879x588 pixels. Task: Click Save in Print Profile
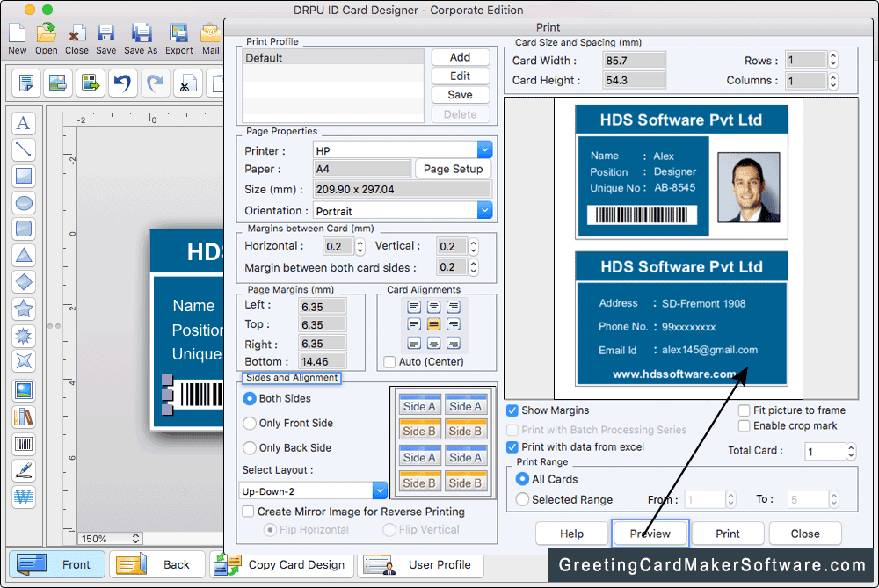point(461,95)
